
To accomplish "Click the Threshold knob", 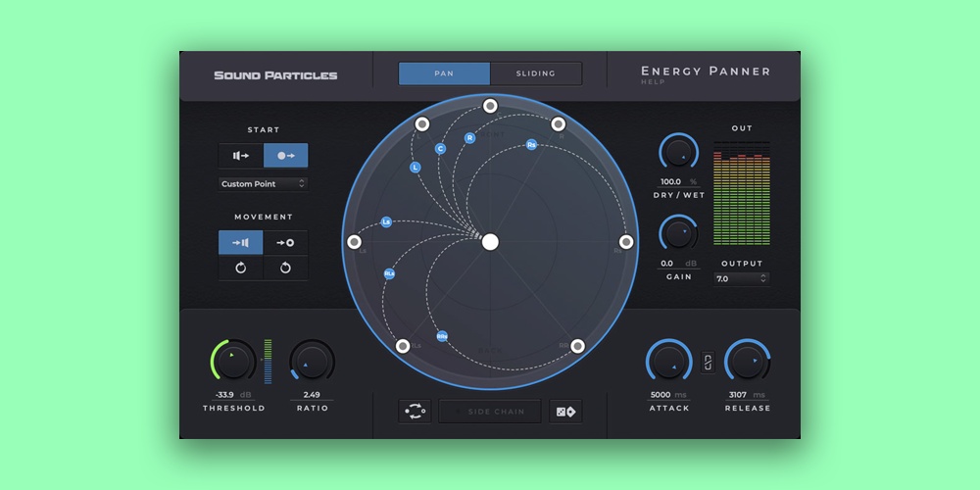I will [233, 362].
